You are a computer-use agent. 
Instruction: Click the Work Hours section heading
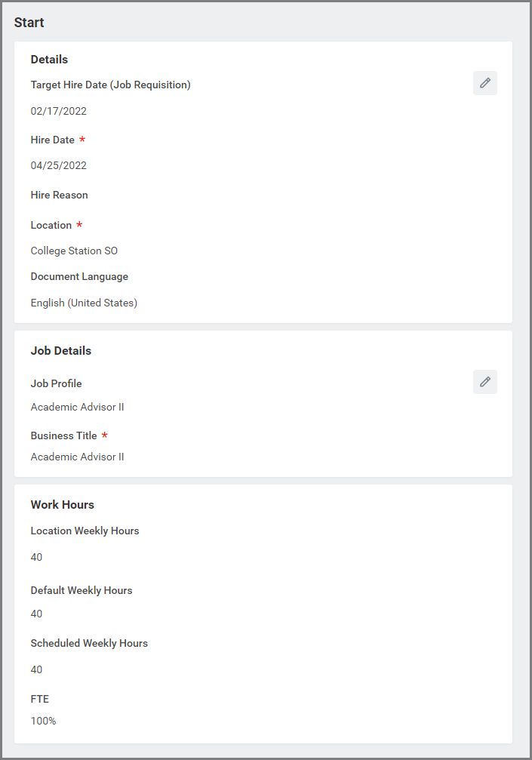point(62,505)
